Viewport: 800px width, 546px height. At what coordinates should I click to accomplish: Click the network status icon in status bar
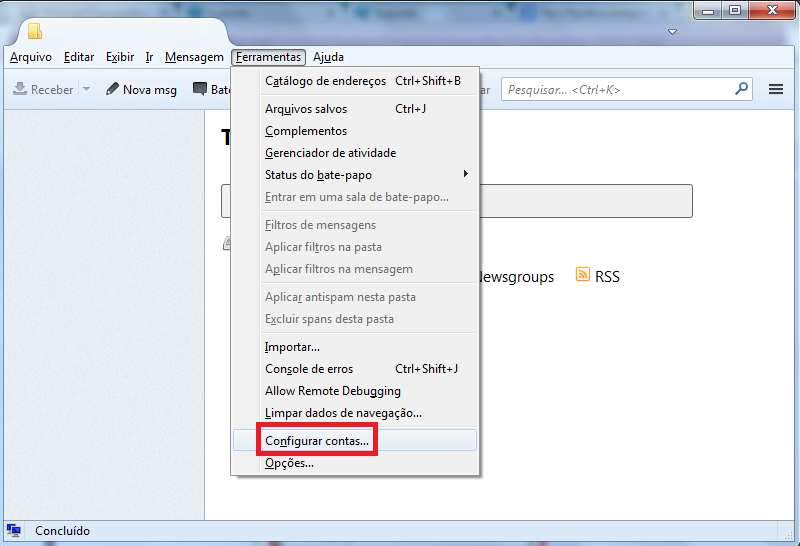click(14, 530)
